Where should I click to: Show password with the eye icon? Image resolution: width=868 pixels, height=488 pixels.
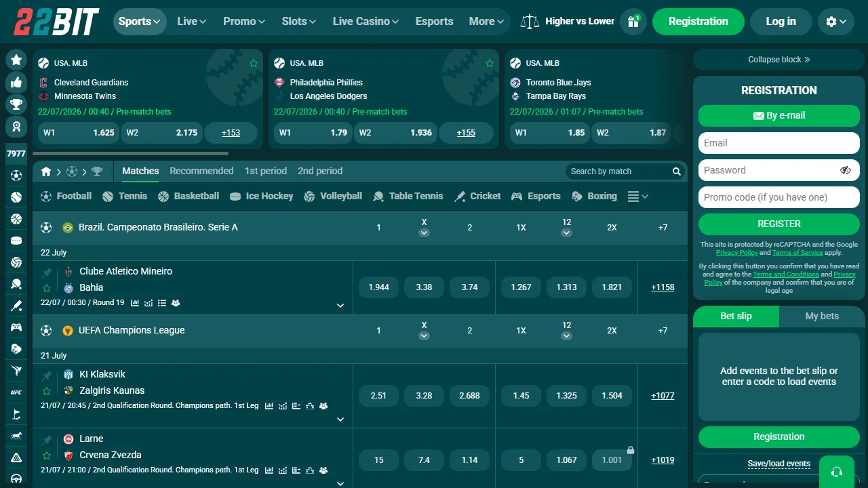click(x=845, y=170)
